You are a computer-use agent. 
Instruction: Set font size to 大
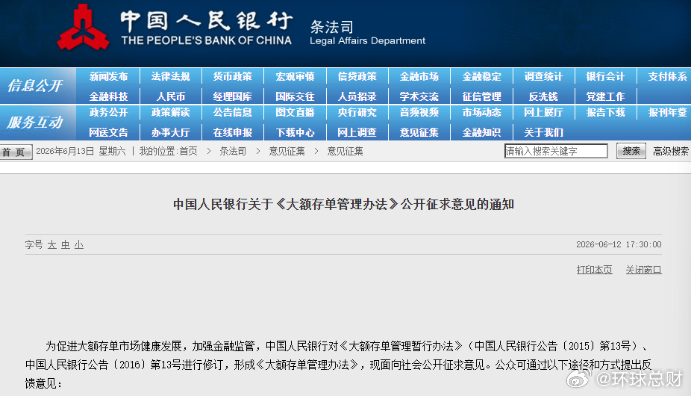pos(52,245)
